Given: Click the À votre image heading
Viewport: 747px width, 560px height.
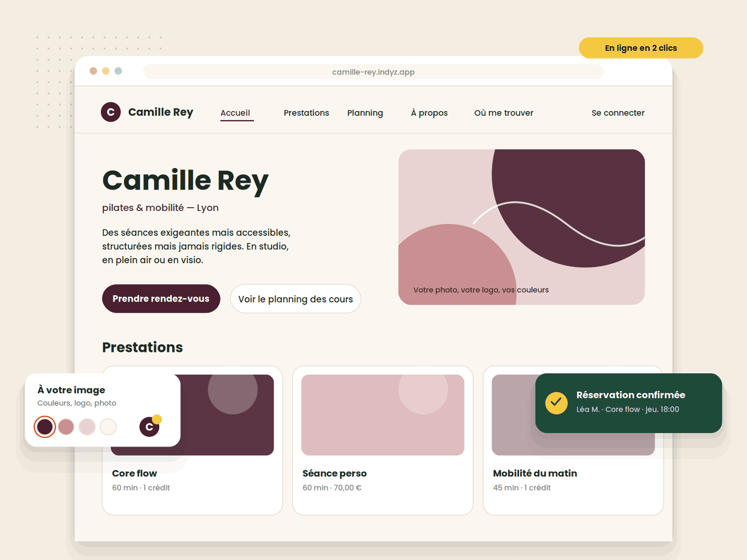Looking at the screenshot, I should [71, 390].
